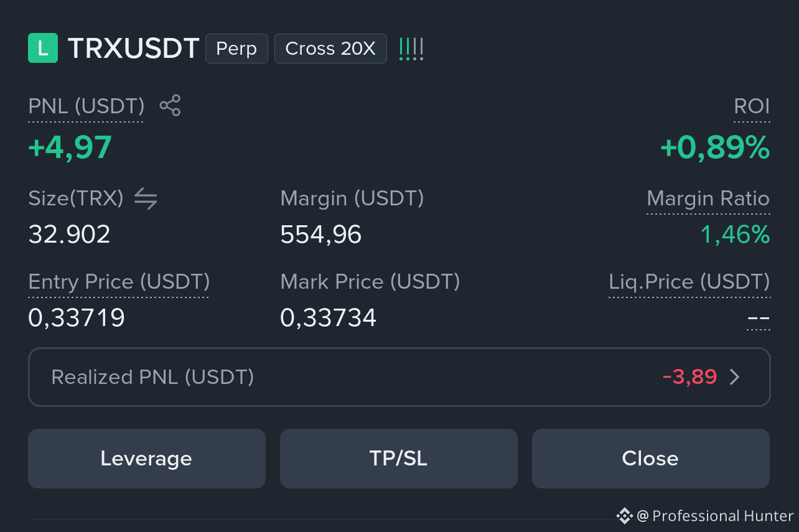Viewport: 799px width, 532px height.
Task: Click the share icon next to PNL
Action: [x=170, y=106]
